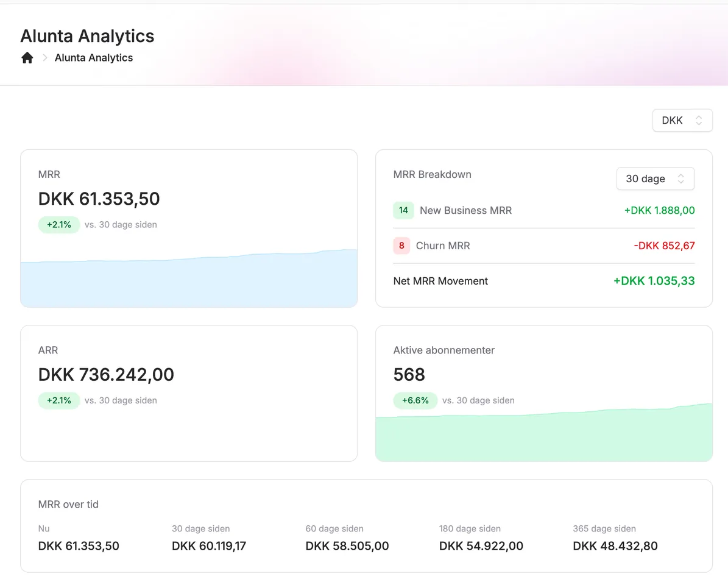
Task: Select the Net MRR Movement label
Action: 440,281
